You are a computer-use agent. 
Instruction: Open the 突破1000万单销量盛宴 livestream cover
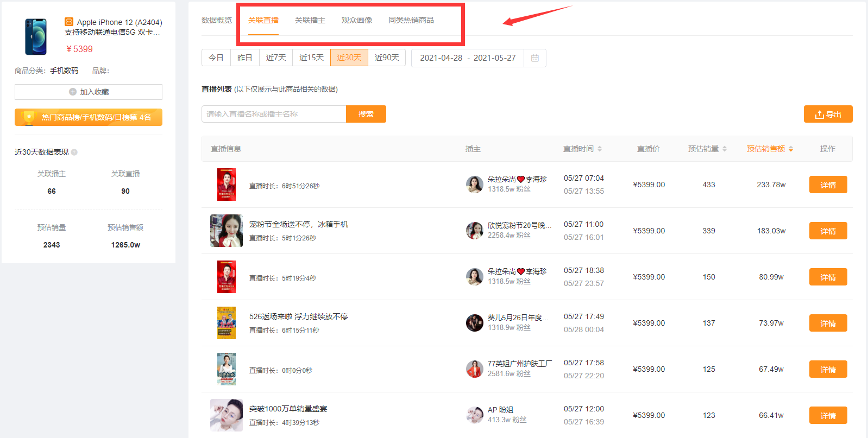pos(227,415)
